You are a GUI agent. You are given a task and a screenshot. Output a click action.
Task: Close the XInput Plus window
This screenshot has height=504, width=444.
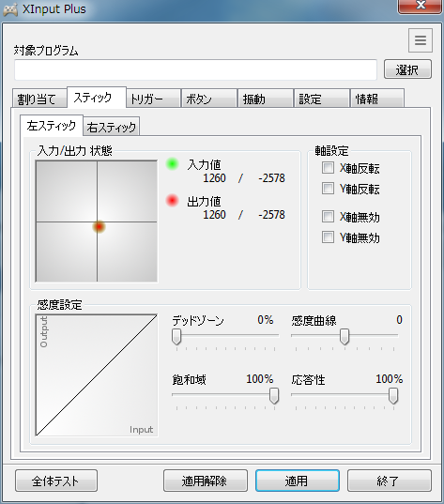point(420,6)
